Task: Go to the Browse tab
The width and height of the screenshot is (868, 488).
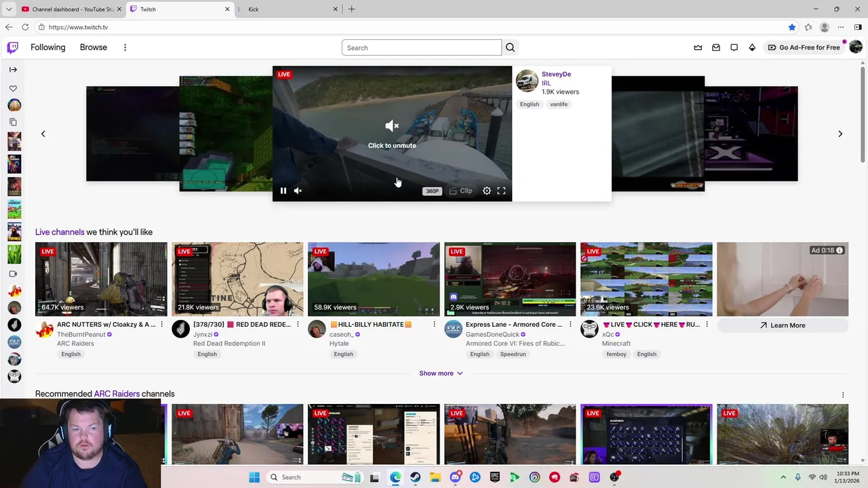Action: pos(94,47)
